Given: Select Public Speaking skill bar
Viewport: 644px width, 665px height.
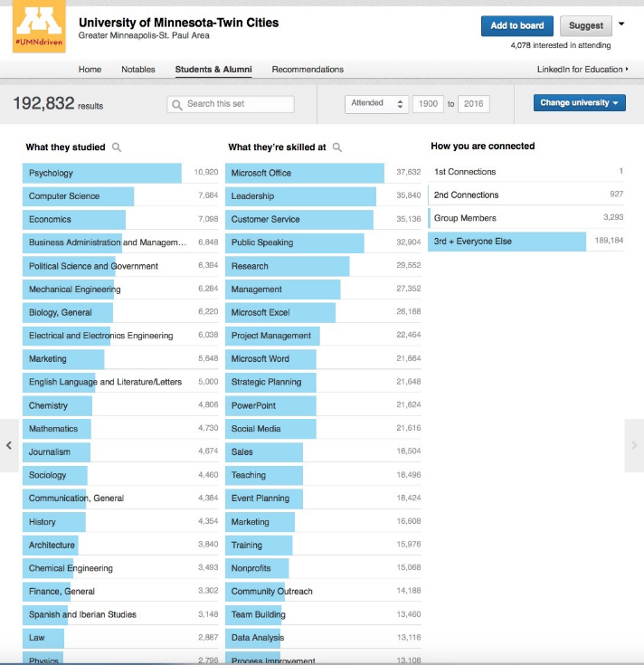Looking at the screenshot, I should coord(323,242).
